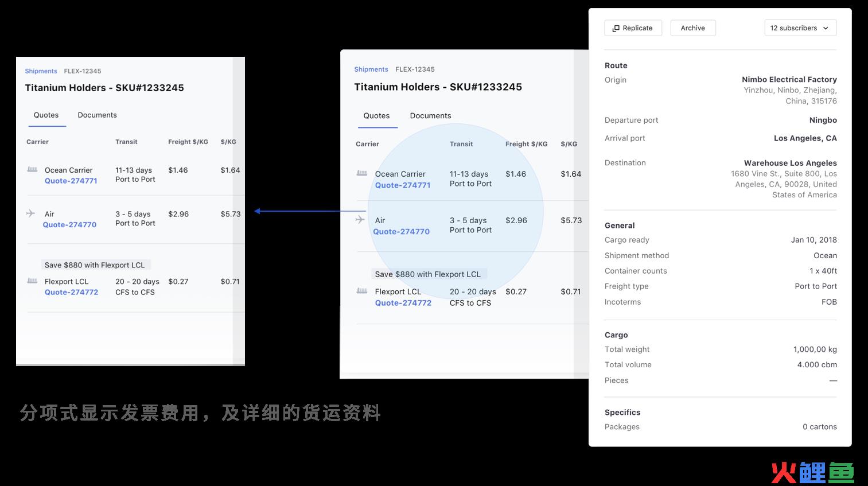Click the Replicate copy icon
The height and width of the screenshot is (486, 868).
616,28
